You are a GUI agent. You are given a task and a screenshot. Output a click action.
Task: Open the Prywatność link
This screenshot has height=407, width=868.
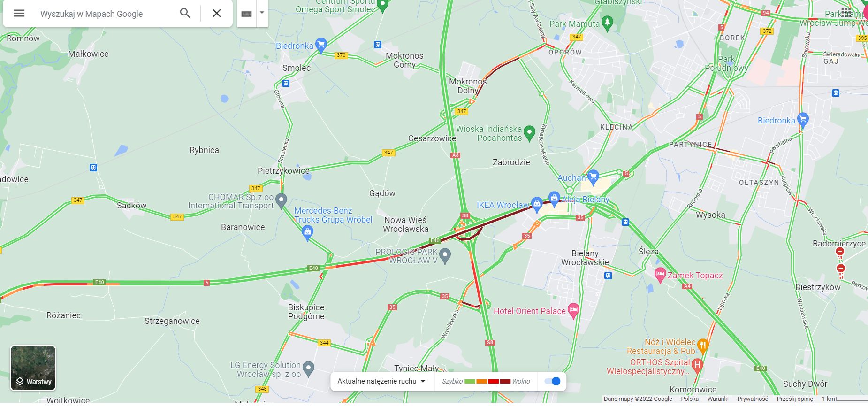[x=753, y=399]
